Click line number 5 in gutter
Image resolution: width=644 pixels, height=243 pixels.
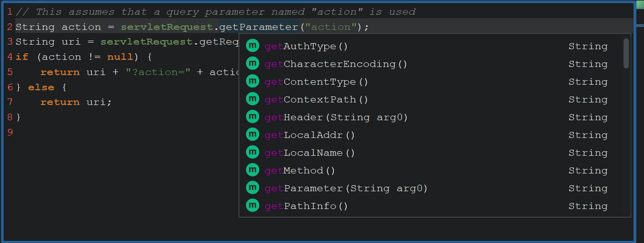pos(10,72)
